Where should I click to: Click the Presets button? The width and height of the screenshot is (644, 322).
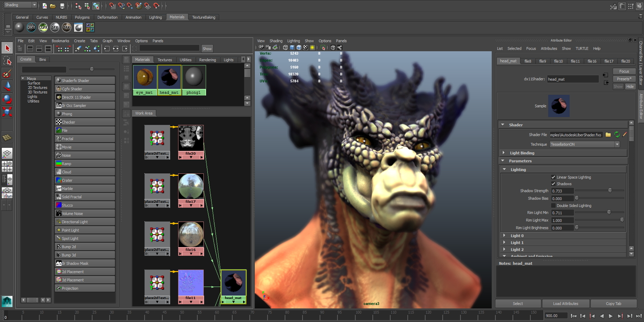pos(624,79)
